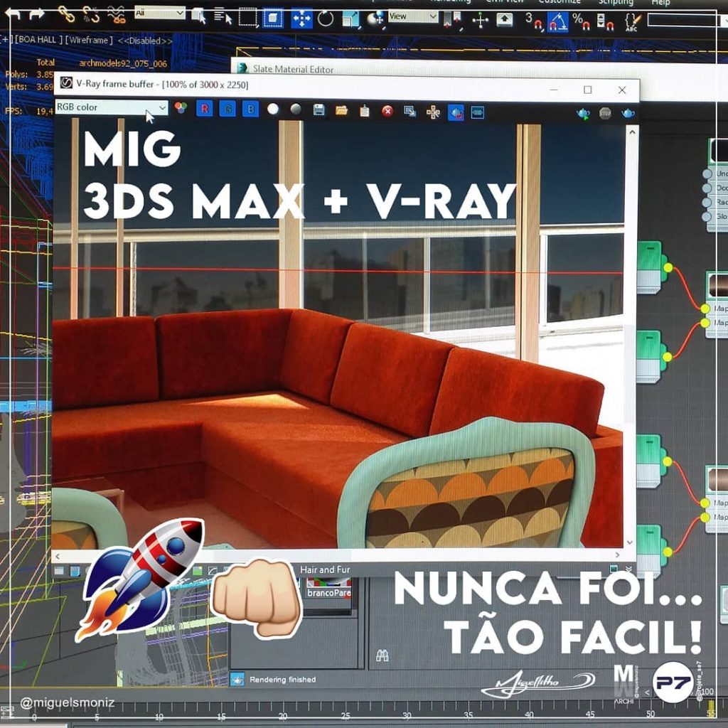
Task: Toggle the Percent Snap button
Action: click(x=582, y=21)
